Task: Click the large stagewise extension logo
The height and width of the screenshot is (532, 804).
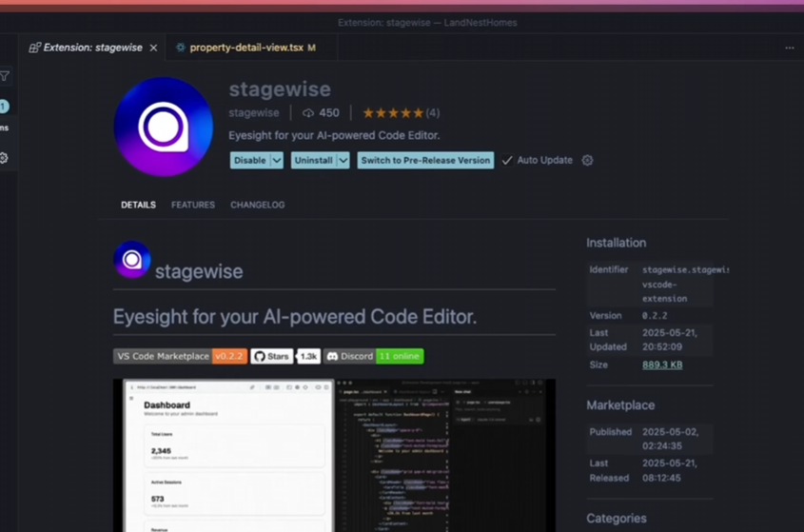Action: 163,127
